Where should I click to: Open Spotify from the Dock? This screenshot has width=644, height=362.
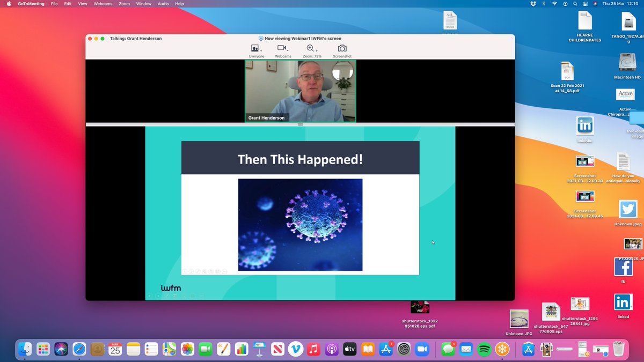[484, 349]
